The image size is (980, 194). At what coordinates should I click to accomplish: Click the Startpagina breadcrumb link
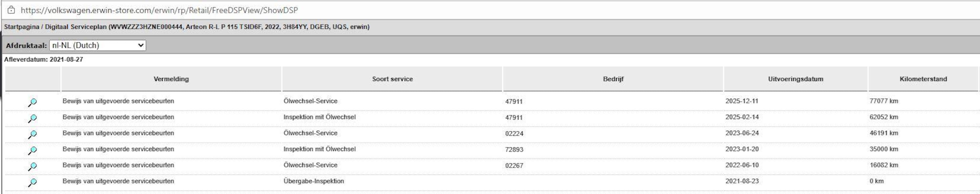click(21, 27)
